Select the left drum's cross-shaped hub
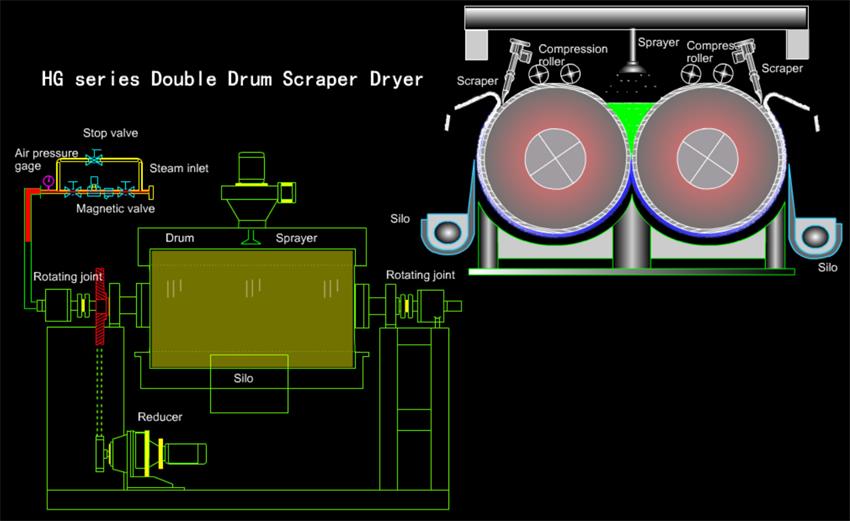This screenshot has width=850, height=521. (x=553, y=155)
